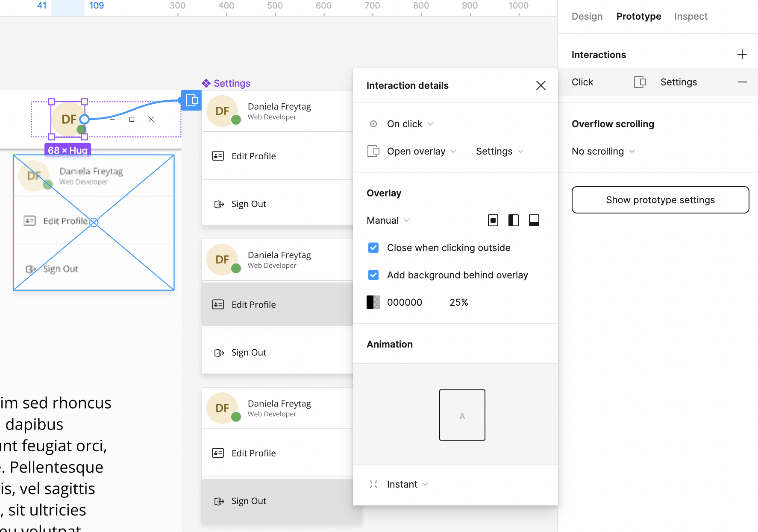Click the Edit Profile icon in third Settings card
Viewport: 758px width, 532px height.
click(x=218, y=453)
